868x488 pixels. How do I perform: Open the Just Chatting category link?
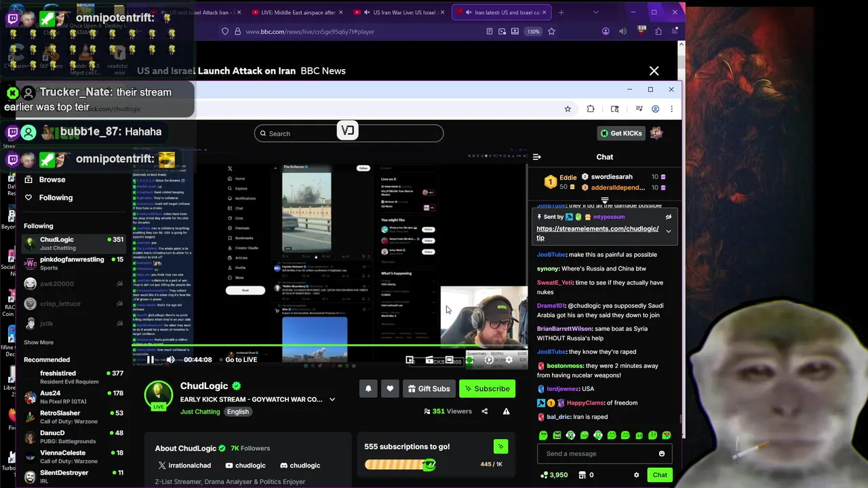pyautogui.click(x=200, y=411)
